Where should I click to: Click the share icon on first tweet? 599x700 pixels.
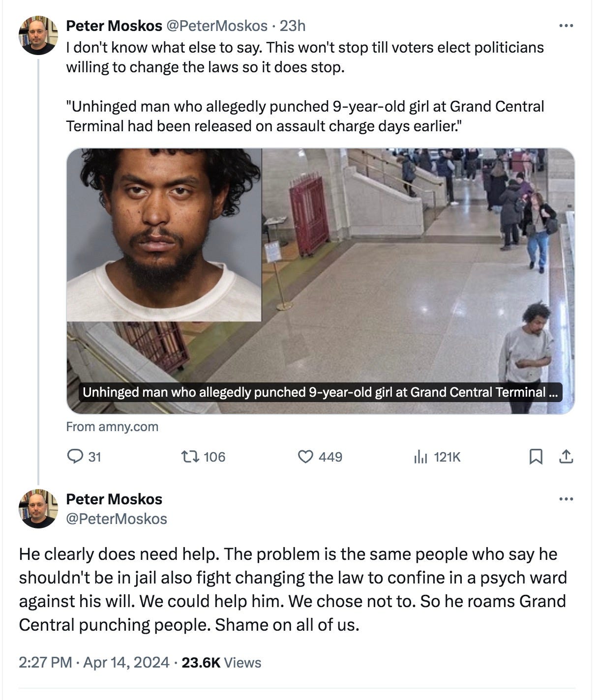pos(566,457)
